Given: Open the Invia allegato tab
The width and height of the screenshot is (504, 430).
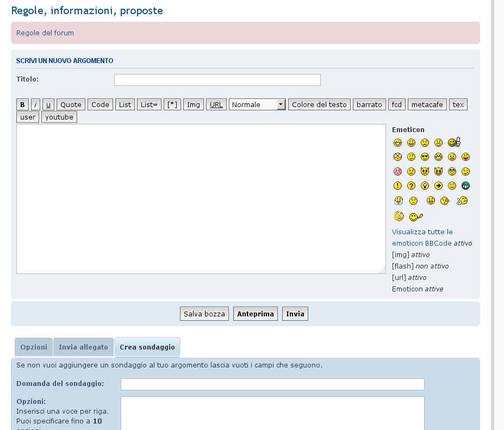Looking at the screenshot, I should click(x=83, y=347).
